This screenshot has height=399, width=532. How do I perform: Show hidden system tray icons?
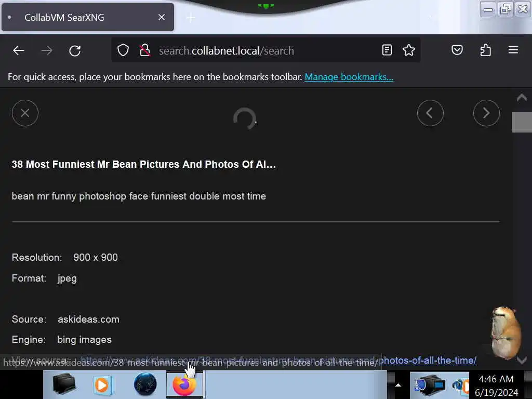[398, 385]
